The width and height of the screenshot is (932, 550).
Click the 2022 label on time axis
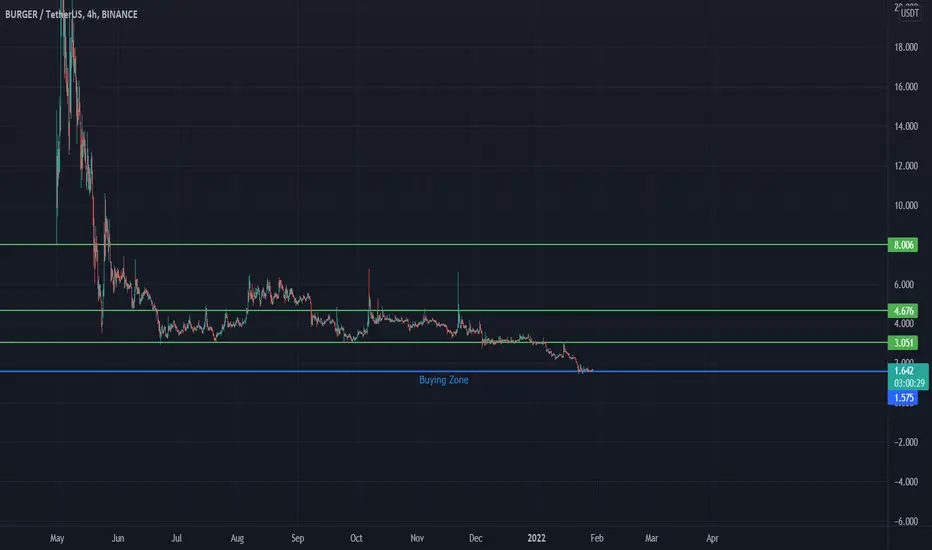point(536,538)
